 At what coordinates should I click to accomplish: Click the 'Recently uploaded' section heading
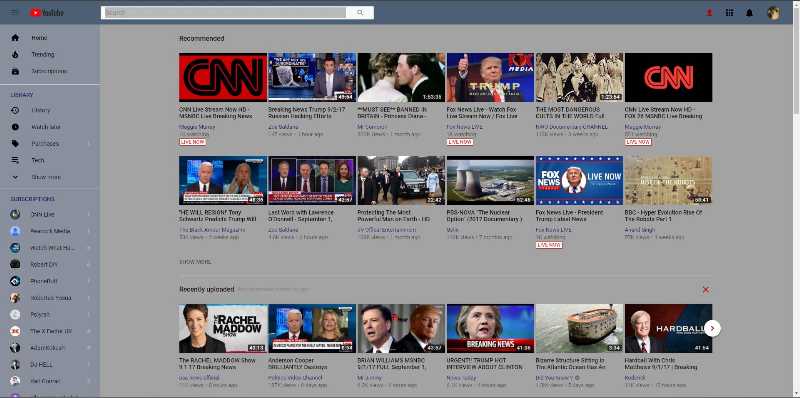coord(207,289)
